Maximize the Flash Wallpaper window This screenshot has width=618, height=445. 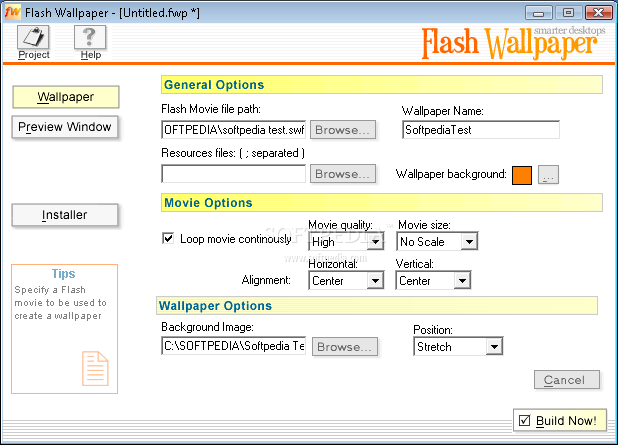[568, 13]
